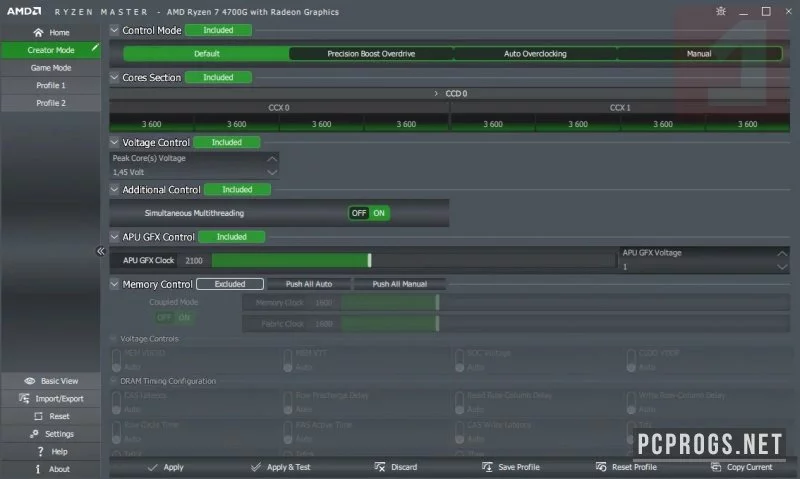The width and height of the screenshot is (800, 479).
Task: Toggle Additional Control Included button
Action: pyautogui.click(x=237, y=189)
